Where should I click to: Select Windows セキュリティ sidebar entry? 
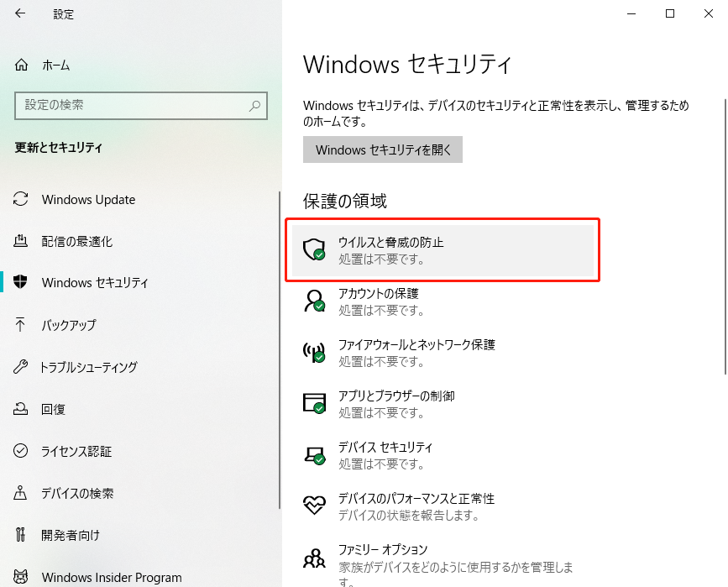pos(95,282)
